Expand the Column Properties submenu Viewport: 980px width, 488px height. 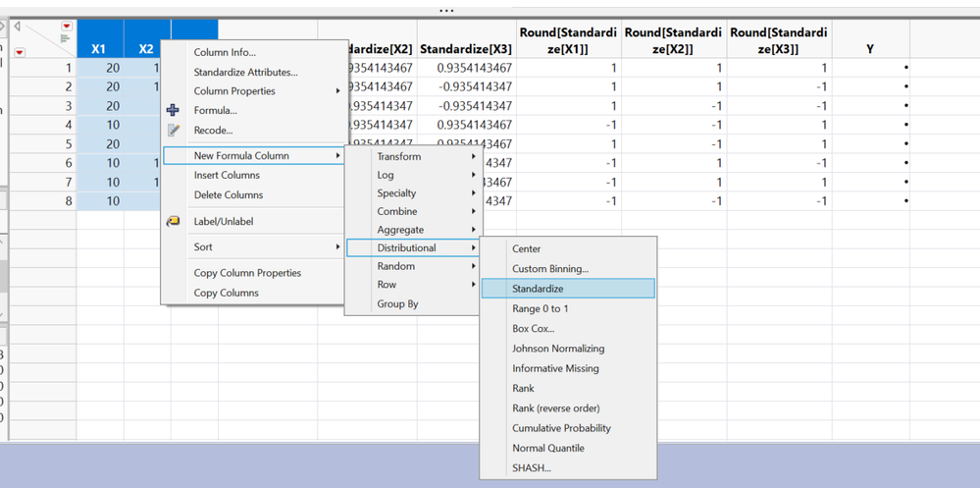point(253,91)
